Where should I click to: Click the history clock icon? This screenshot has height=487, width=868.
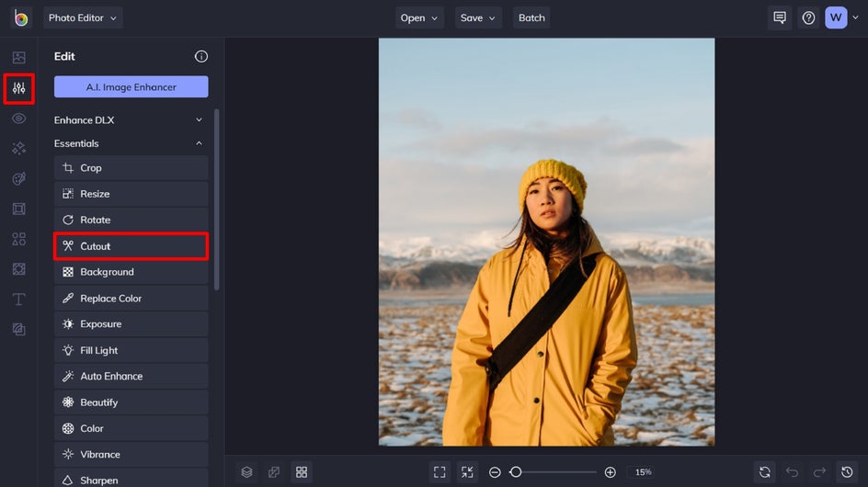point(848,471)
